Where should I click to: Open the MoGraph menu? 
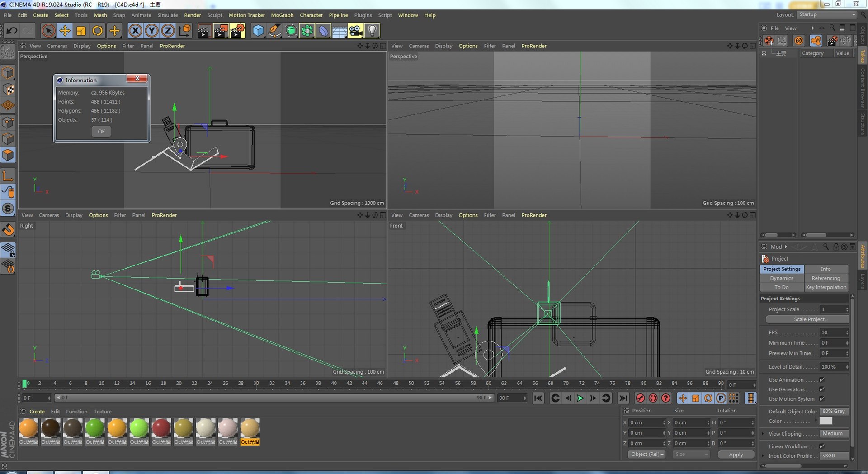[282, 15]
